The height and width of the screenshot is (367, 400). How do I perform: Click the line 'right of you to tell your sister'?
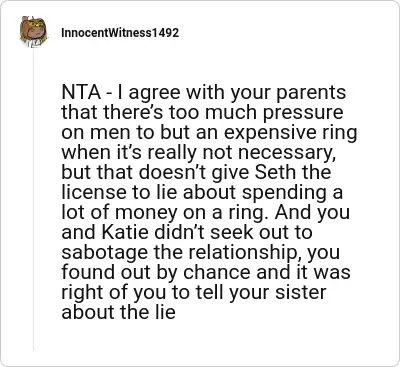coord(194,292)
